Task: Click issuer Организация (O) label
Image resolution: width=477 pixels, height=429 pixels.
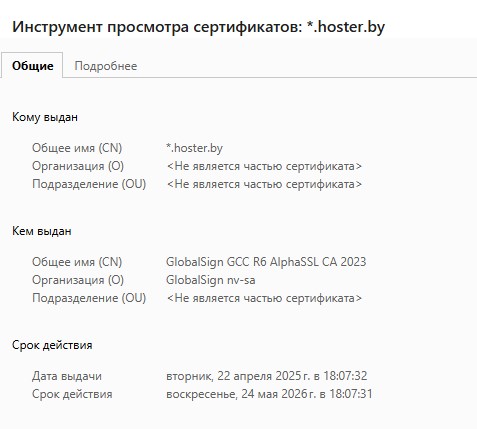Action: 78,280
